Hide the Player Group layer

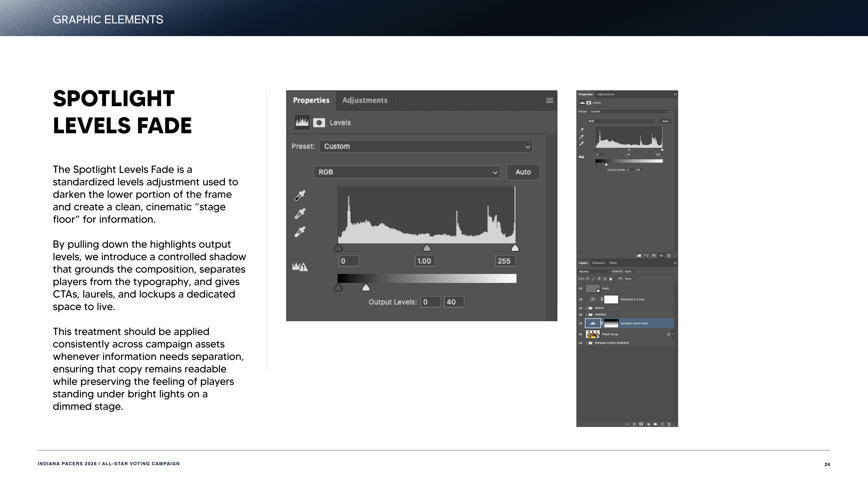(x=580, y=334)
